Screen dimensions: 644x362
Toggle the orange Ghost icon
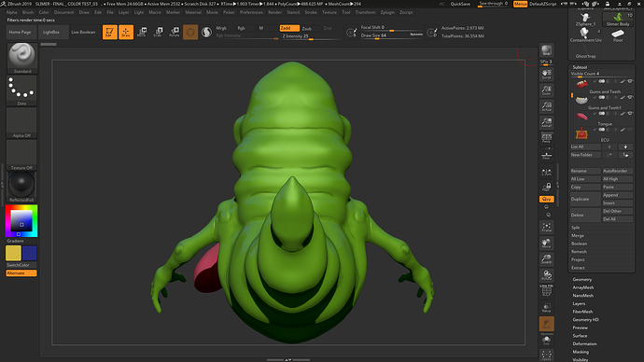[546, 324]
